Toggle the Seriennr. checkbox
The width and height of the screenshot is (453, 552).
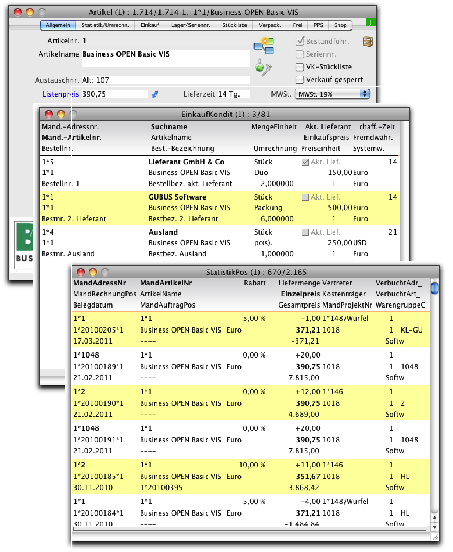click(x=300, y=54)
